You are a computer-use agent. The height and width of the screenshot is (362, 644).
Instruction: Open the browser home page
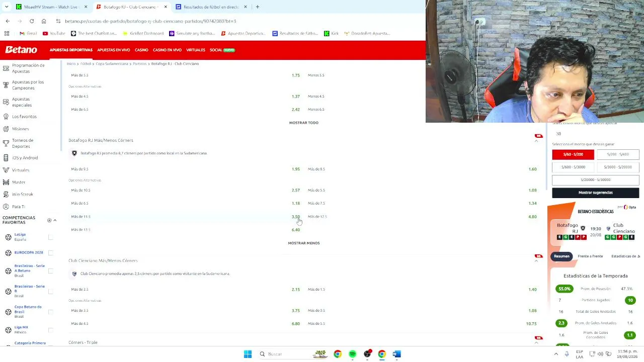click(x=44, y=21)
